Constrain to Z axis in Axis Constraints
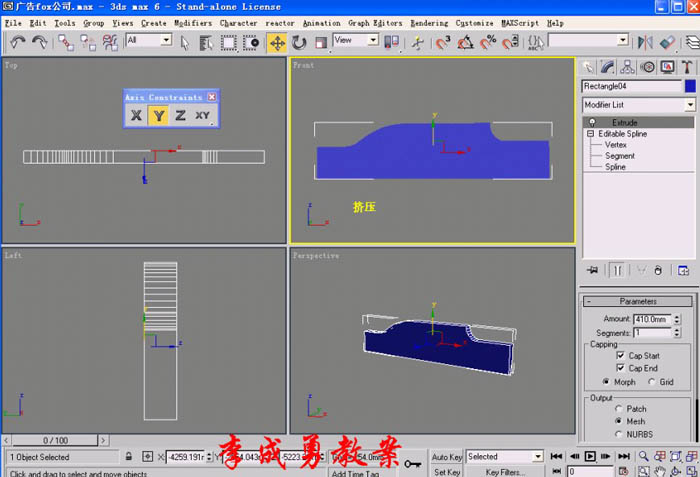 180,115
